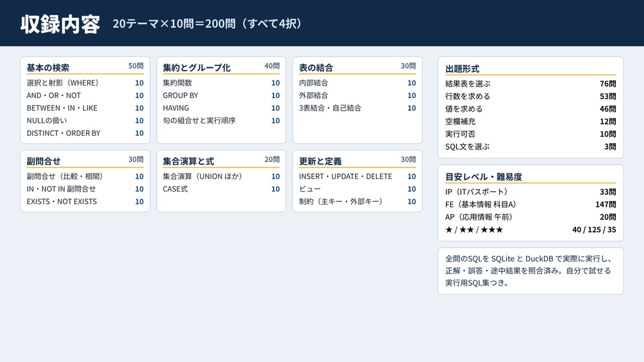Click the row 選択と射影（WHERE）
This screenshot has width=644, height=362.
[85, 83]
